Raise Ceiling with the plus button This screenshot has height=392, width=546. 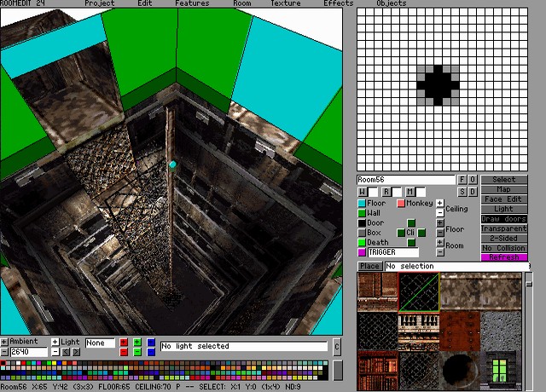click(x=440, y=204)
